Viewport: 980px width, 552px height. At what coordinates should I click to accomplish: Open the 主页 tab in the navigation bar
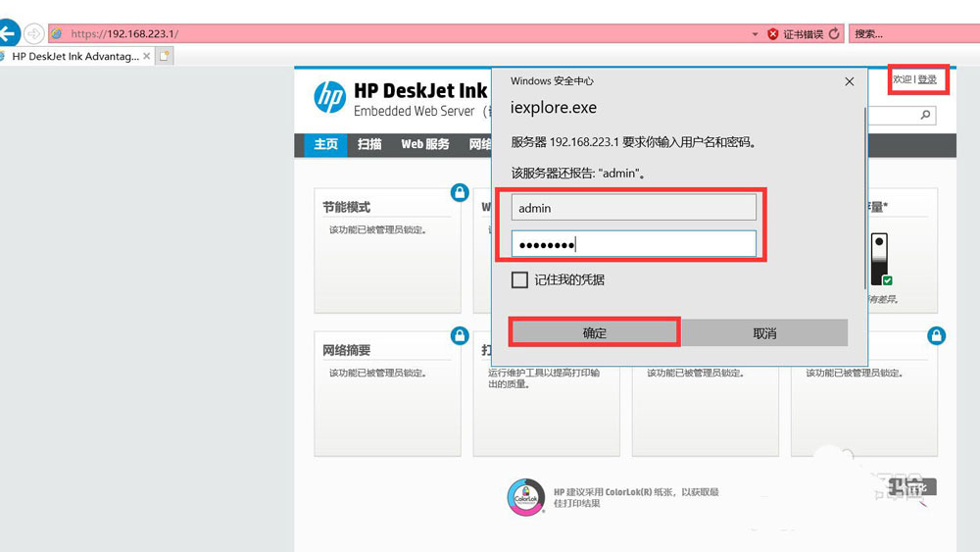click(x=325, y=144)
